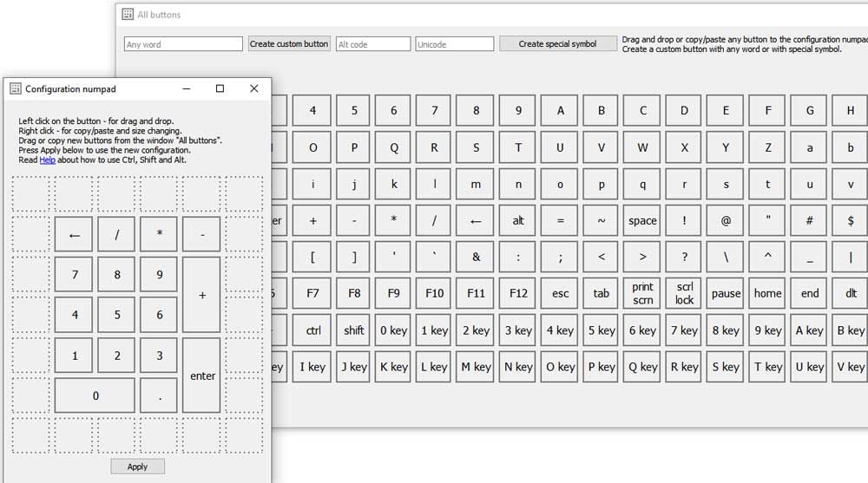Focus the Alt code input field
Viewport: 868px width, 483px height.
coord(373,44)
